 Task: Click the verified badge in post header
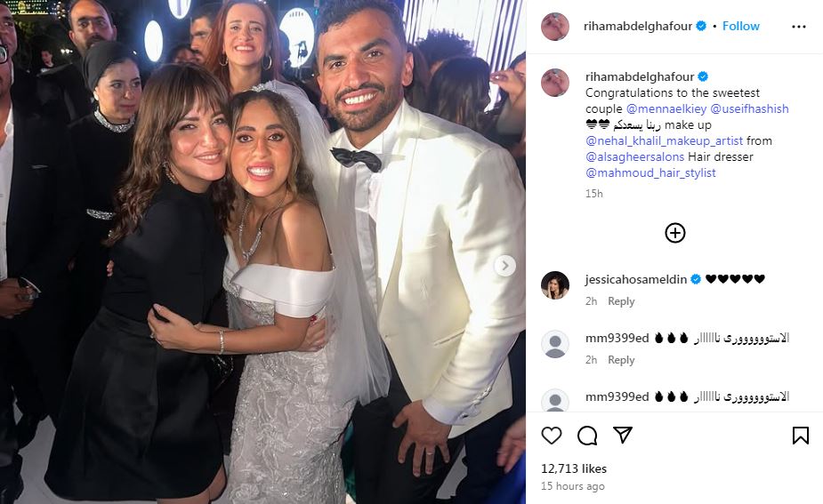point(701,27)
